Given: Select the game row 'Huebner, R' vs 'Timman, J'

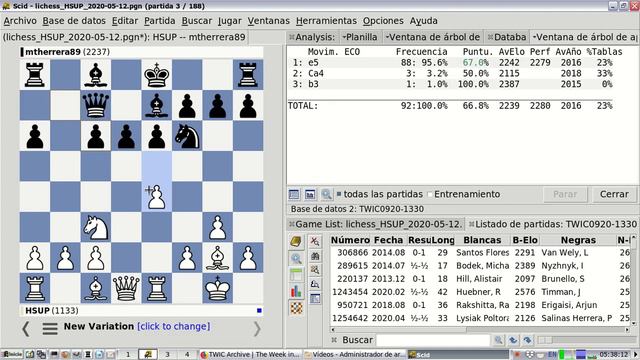Looking at the screenshot, I should (480, 292).
